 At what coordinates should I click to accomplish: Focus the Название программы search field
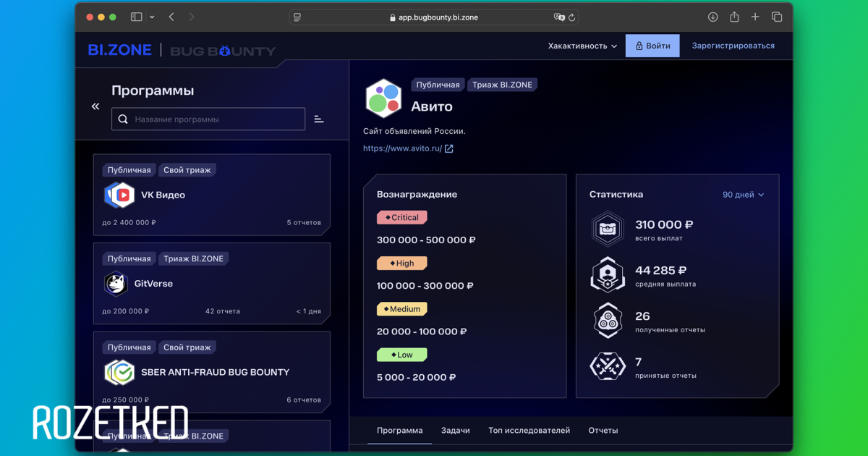208,119
